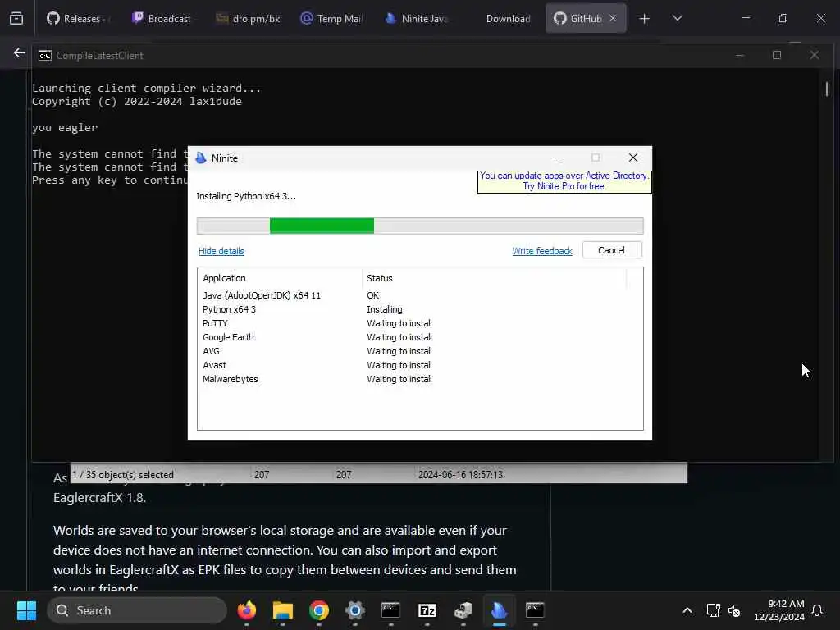
Task: Open Firefox from the taskbar
Action: click(246, 610)
